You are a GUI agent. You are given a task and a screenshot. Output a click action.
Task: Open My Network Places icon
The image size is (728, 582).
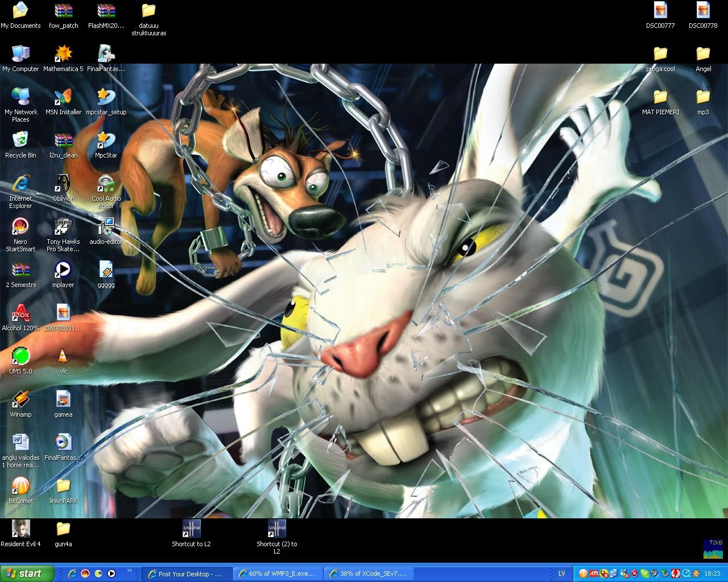click(x=20, y=105)
